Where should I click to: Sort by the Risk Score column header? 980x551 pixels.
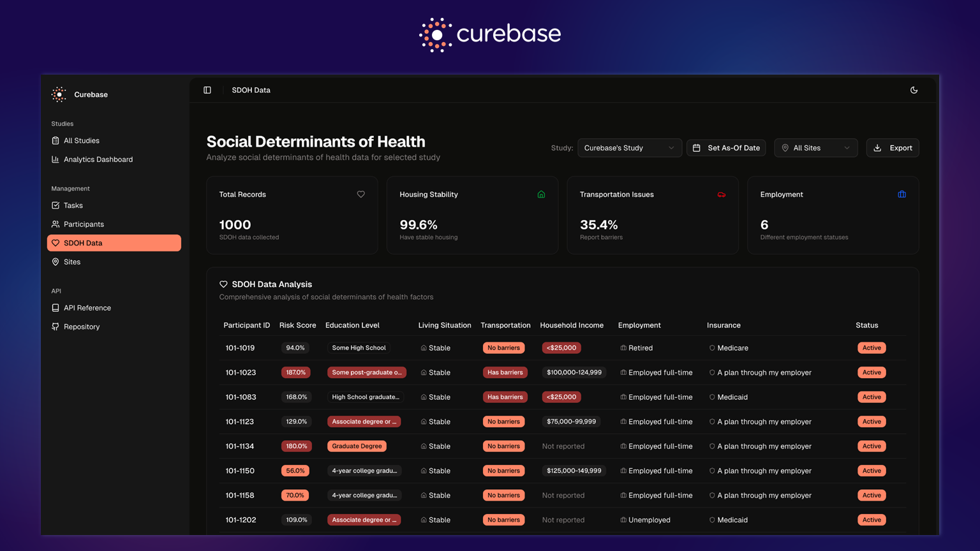coord(297,325)
